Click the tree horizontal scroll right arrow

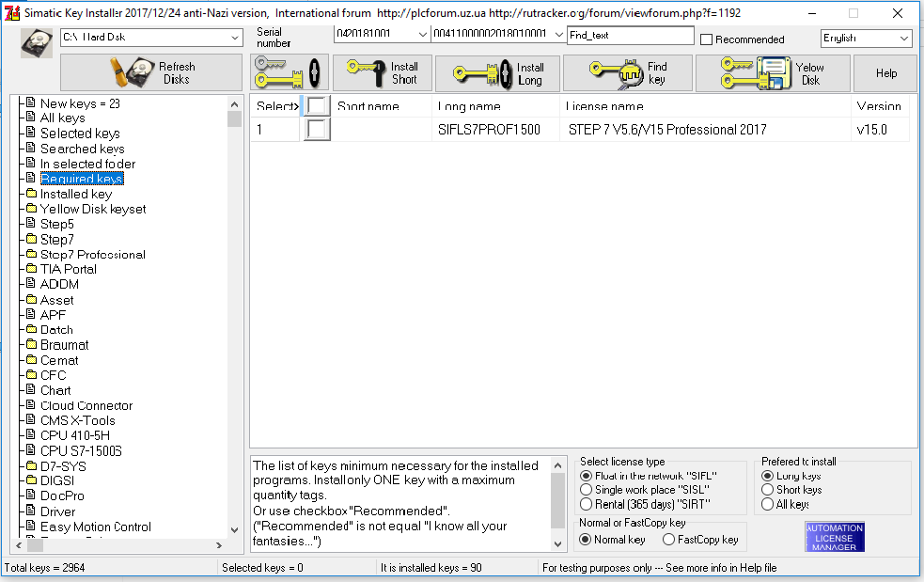coord(219,545)
